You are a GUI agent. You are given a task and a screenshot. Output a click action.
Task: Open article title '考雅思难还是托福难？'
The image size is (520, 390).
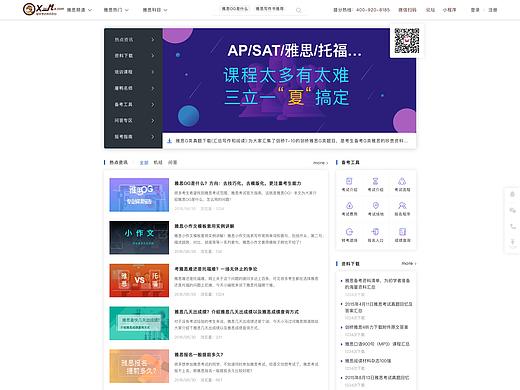click(x=216, y=269)
